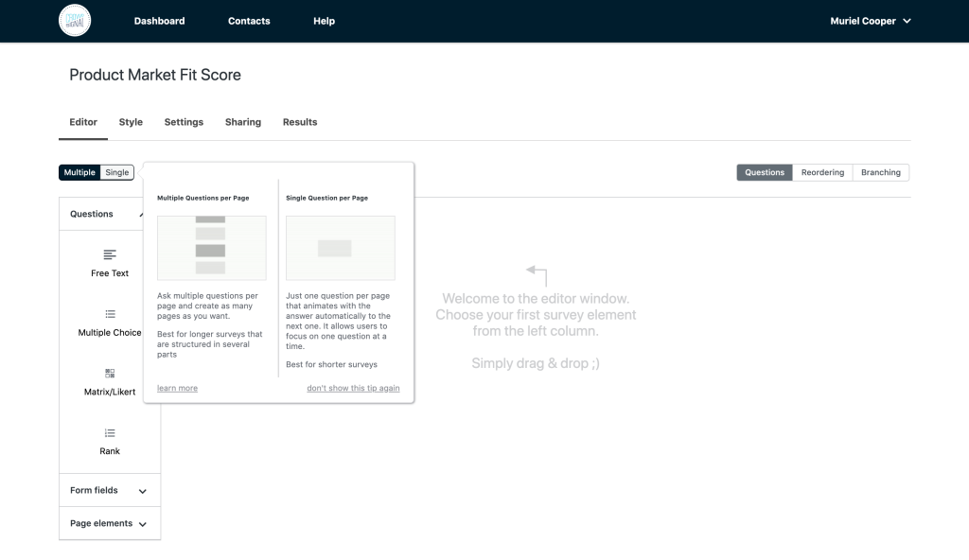
Task: Switch to Reordering view
Action: pos(822,172)
